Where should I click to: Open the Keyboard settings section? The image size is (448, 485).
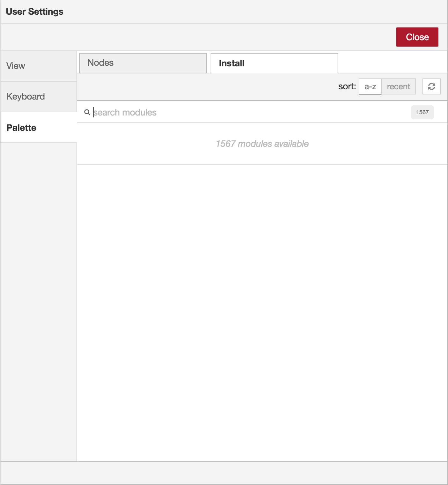coord(26,96)
